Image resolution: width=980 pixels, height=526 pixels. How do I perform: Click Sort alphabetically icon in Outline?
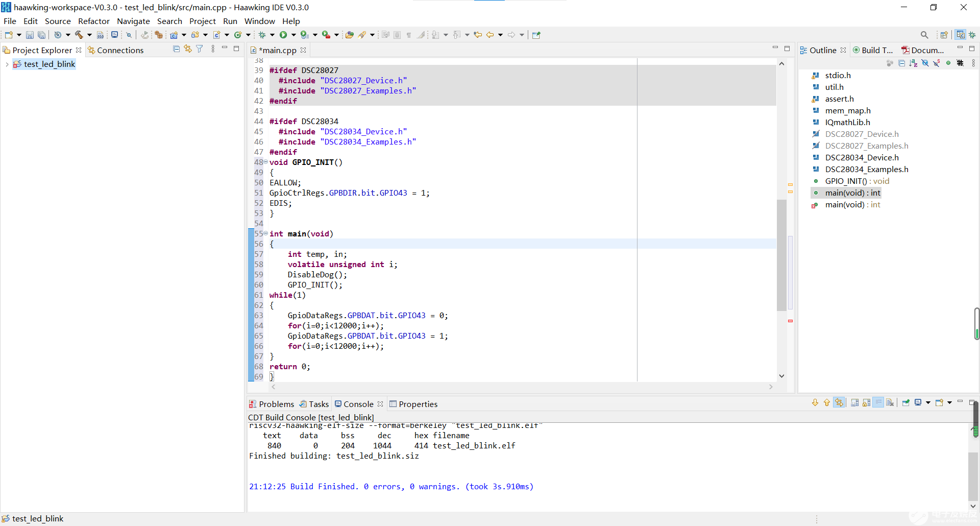[913, 63]
